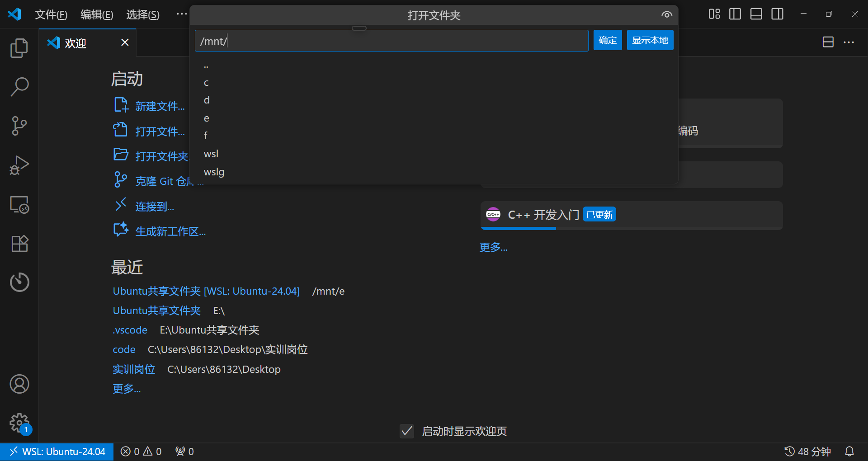The width and height of the screenshot is (868, 461).
Task: Open recent 'code' folder
Action: pyautogui.click(x=124, y=349)
